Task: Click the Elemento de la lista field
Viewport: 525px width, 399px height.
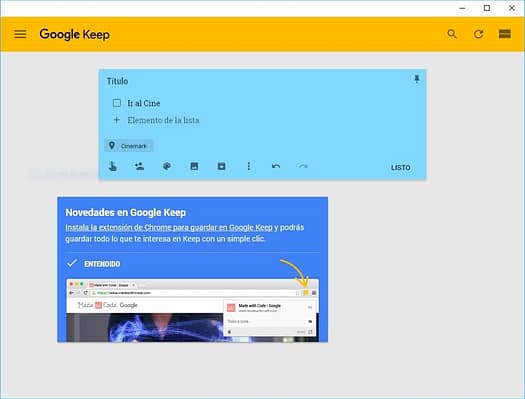Action: (x=163, y=120)
